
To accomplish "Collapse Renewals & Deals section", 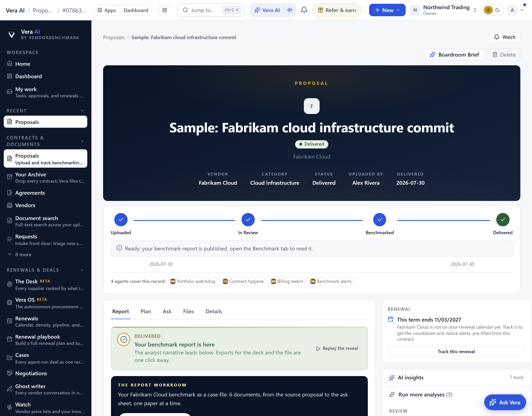I will pos(82,270).
